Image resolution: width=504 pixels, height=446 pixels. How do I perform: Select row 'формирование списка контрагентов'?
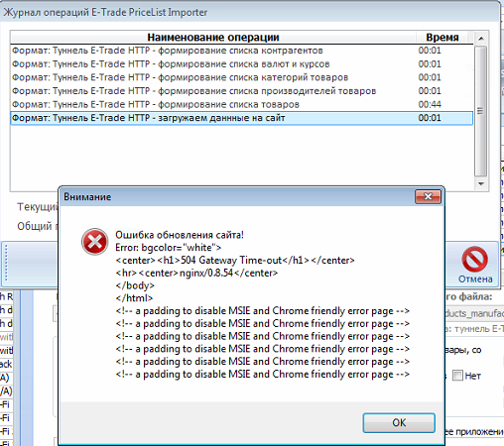(x=242, y=51)
